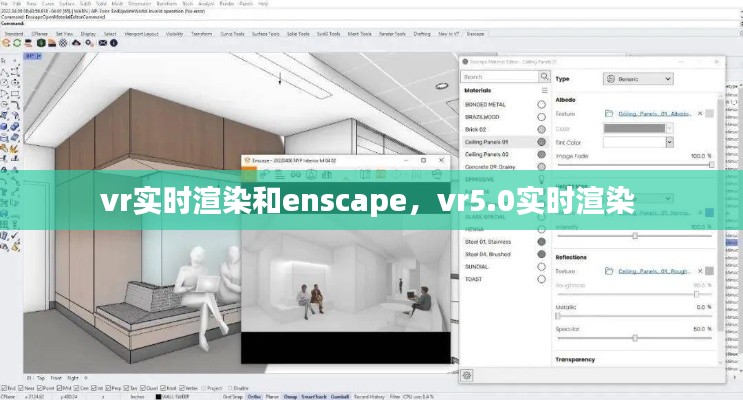The width and height of the screenshot is (743, 400).
Task: Click the material Search input field
Action: 498,77
